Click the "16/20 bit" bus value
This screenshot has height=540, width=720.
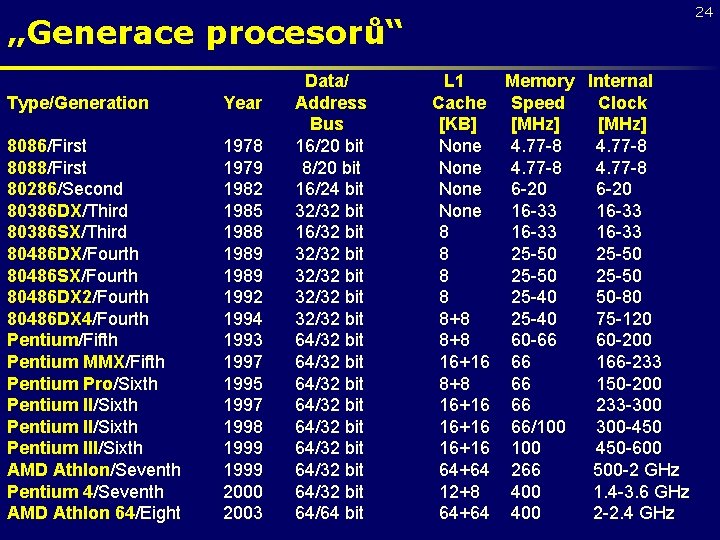pyautogui.click(x=329, y=146)
